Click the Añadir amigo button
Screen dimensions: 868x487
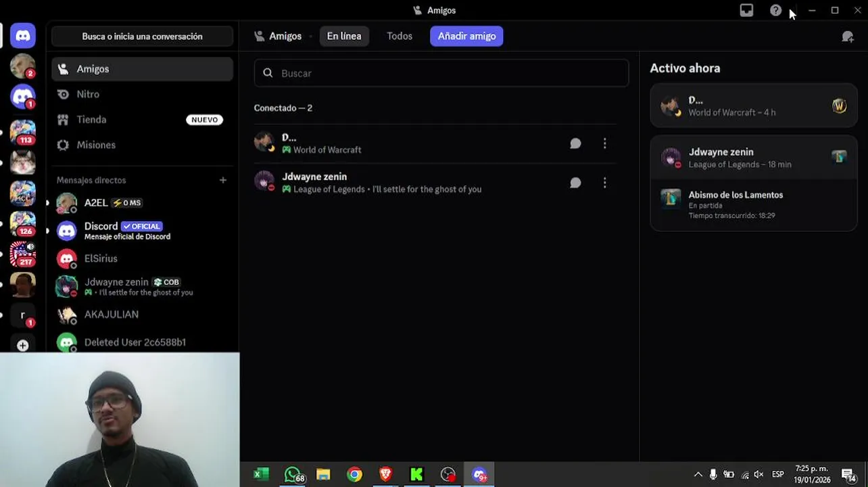466,36
